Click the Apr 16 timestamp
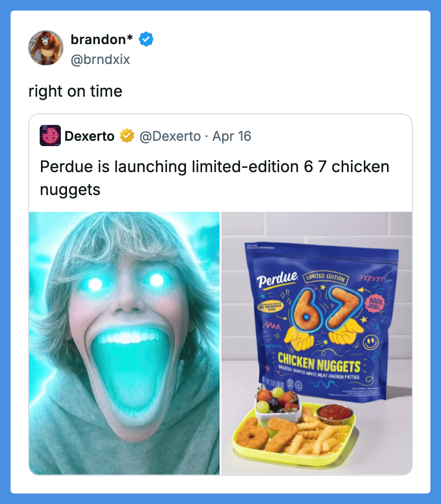441x504 pixels. (x=232, y=136)
